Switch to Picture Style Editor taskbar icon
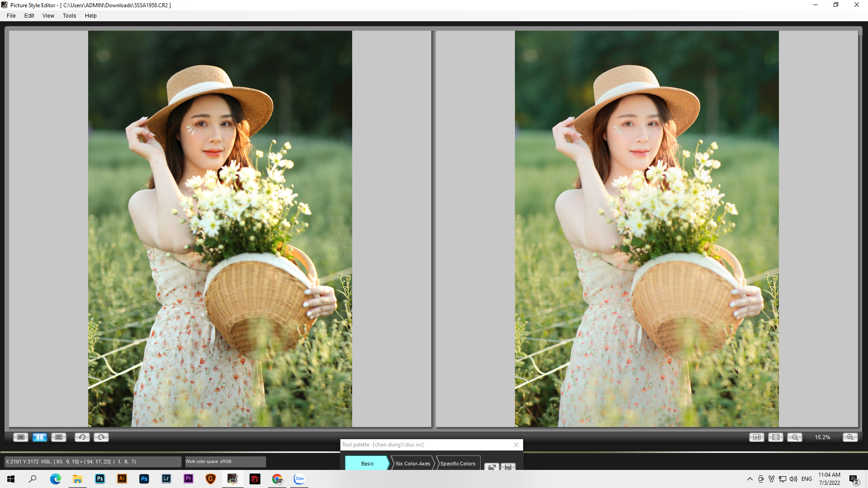Screen dimensions: 868x488 click(x=233, y=479)
